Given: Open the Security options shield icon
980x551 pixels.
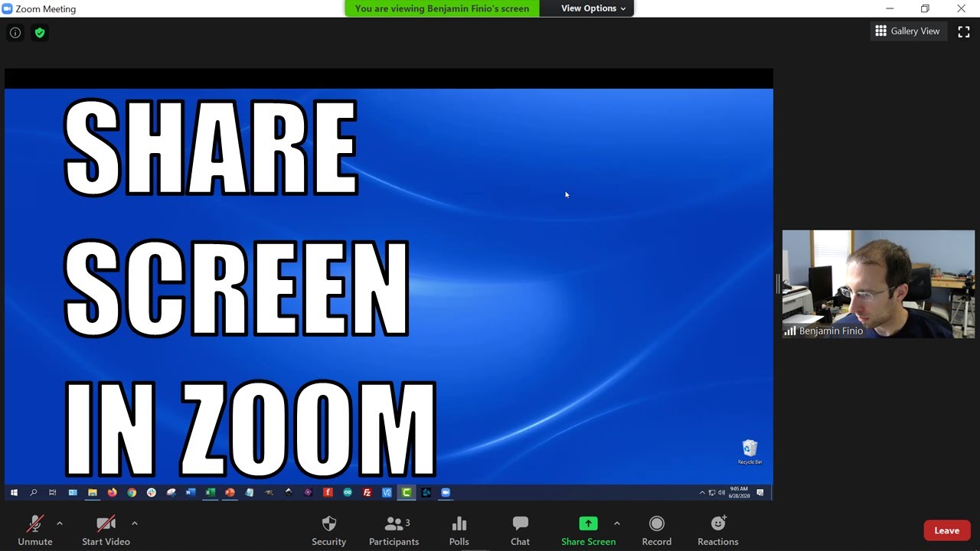Looking at the screenshot, I should (x=328, y=528).
